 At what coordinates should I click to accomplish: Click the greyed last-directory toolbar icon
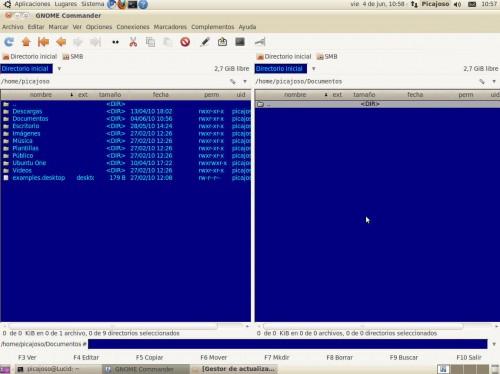pyautogui.click(x=95, y=42)
